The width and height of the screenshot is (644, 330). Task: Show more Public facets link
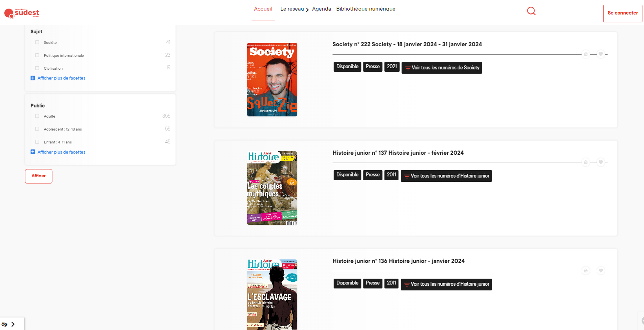61,152
